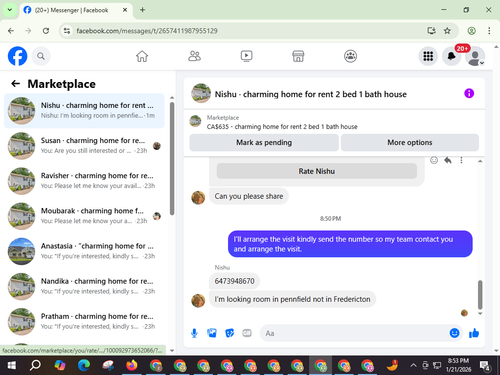This screenshot has height=375, width=500.
Task: Open the tab search dropdown arrow
Action: 10,10
